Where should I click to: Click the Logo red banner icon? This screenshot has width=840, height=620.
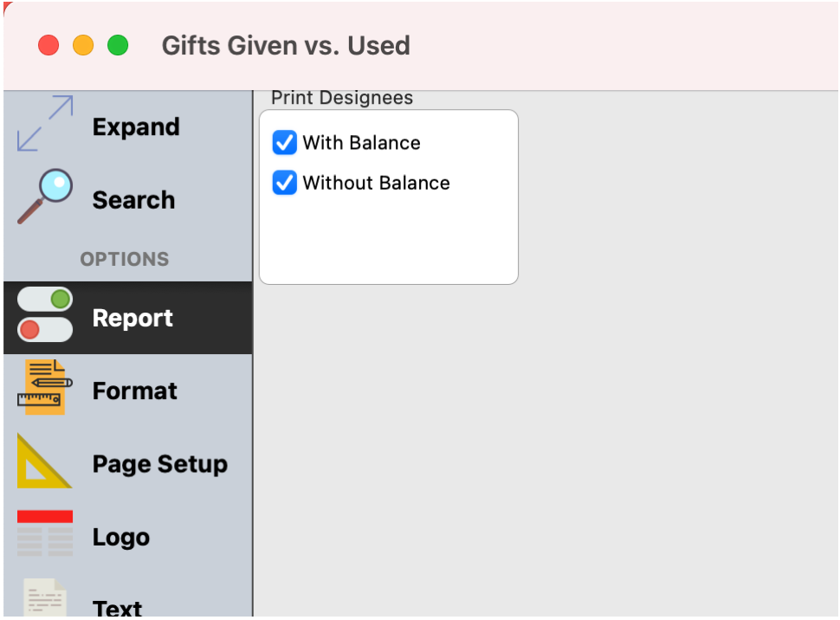[x=45, y=533]
